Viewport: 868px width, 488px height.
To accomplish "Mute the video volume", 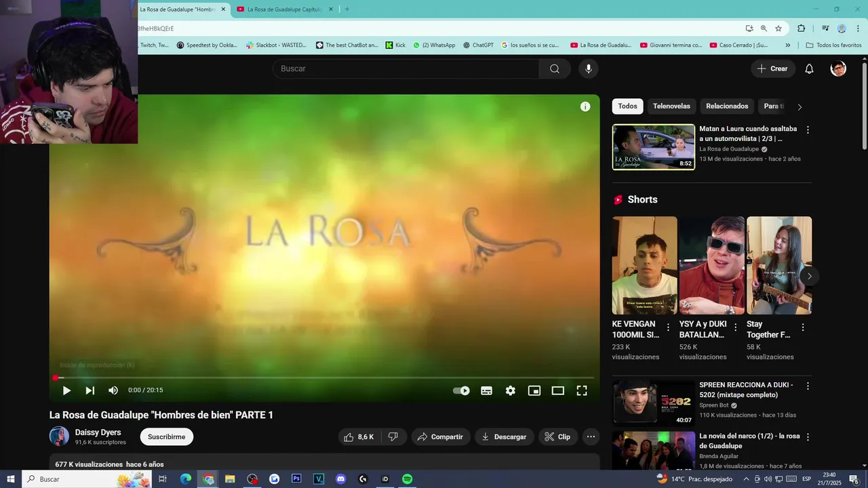I will [113, 390].
